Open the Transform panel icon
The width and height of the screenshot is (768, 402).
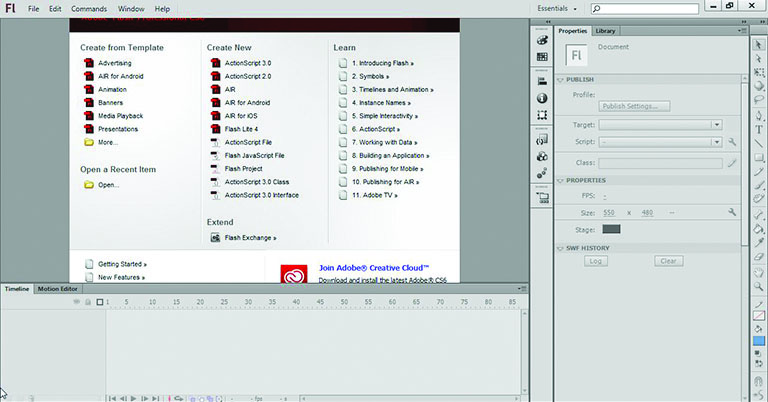click(x=542, y=115)
